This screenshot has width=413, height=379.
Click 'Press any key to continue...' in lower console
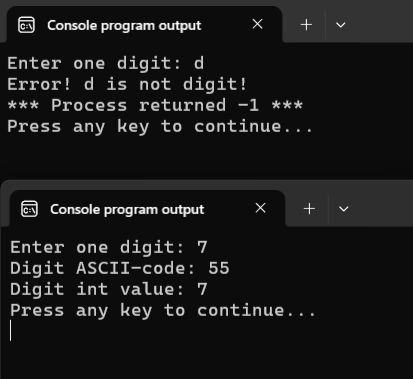163,311
